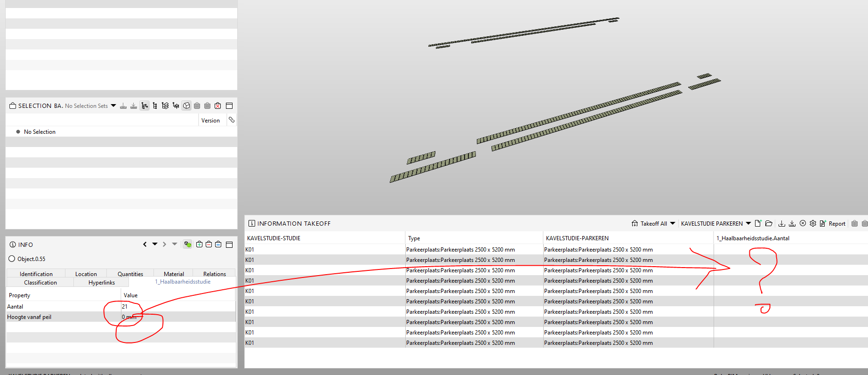The image size is (868, 375).
Task: Click the save selection set icon
Action: click(123, 106)
